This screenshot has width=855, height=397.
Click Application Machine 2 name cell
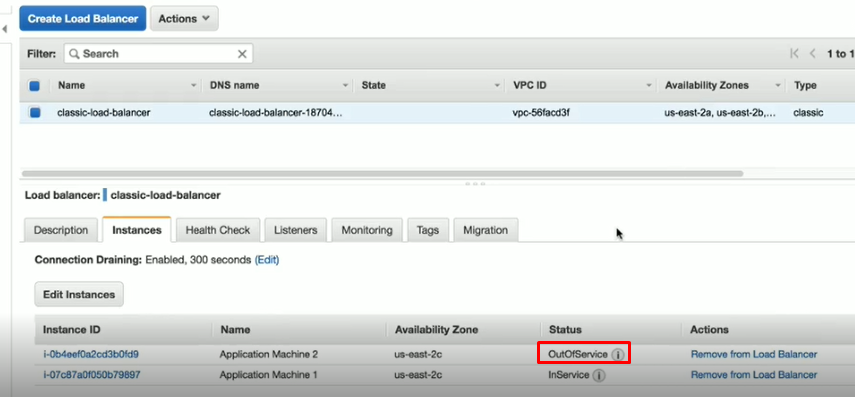pyautogui.click(x=269, y=354)
